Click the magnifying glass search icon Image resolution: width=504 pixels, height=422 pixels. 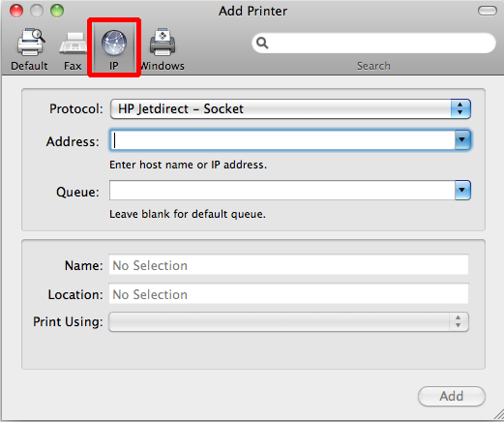[262, 43]
